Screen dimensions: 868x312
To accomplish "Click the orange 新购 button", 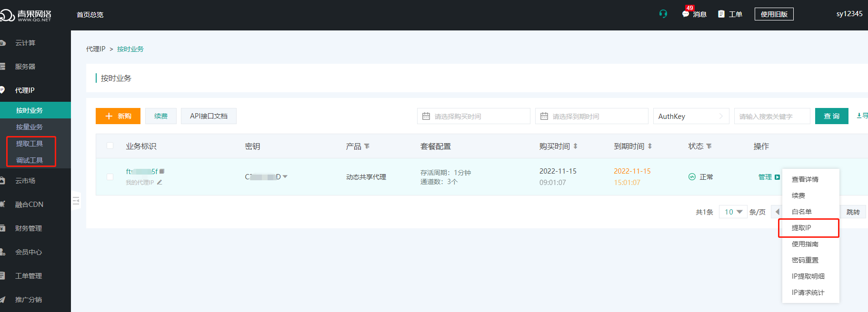I will point(118,116).
